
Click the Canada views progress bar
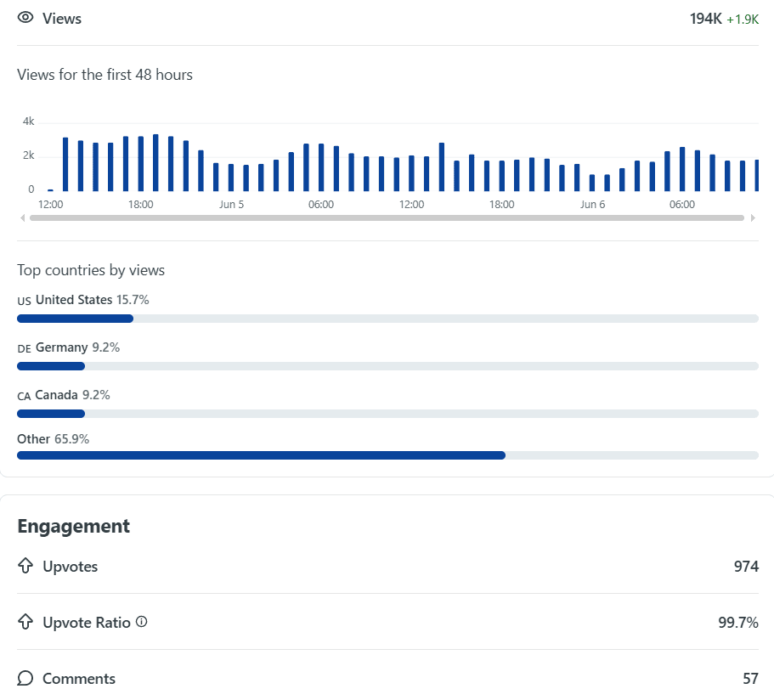(x=387, y=414)
